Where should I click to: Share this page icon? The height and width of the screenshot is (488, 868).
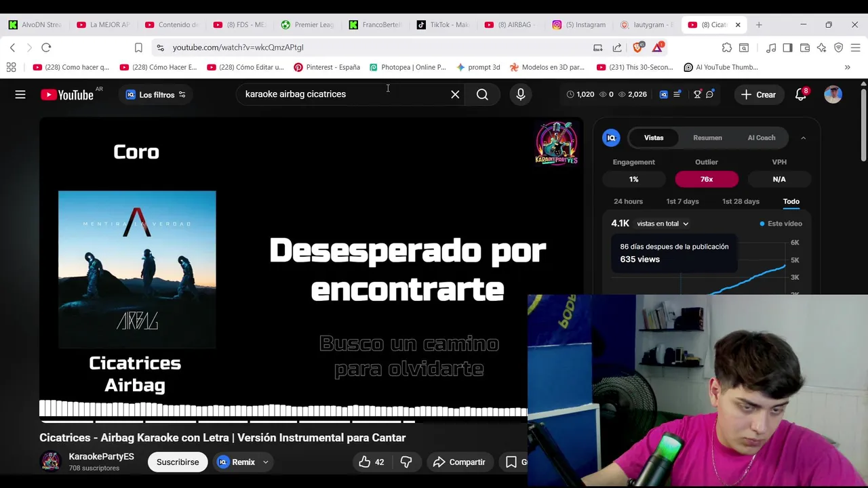617,47
